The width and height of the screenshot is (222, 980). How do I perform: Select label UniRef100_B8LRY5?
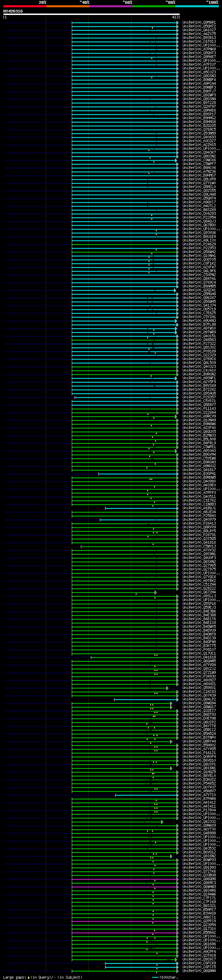[199, 531]
